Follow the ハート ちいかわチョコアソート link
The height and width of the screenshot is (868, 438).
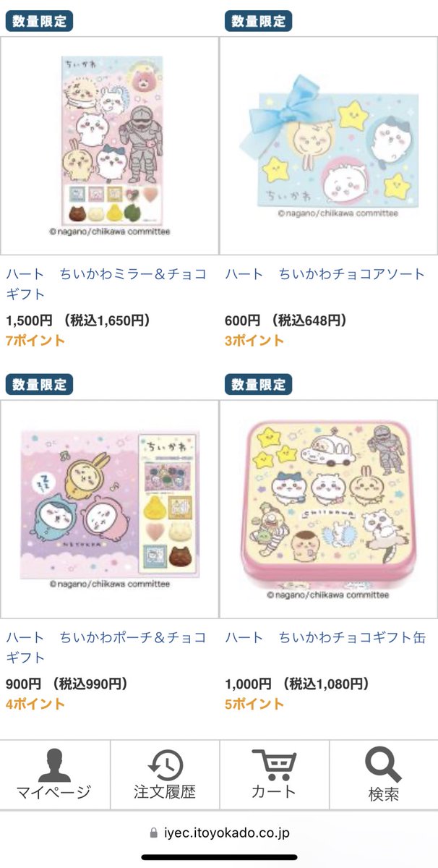click(x=325, y=275)
